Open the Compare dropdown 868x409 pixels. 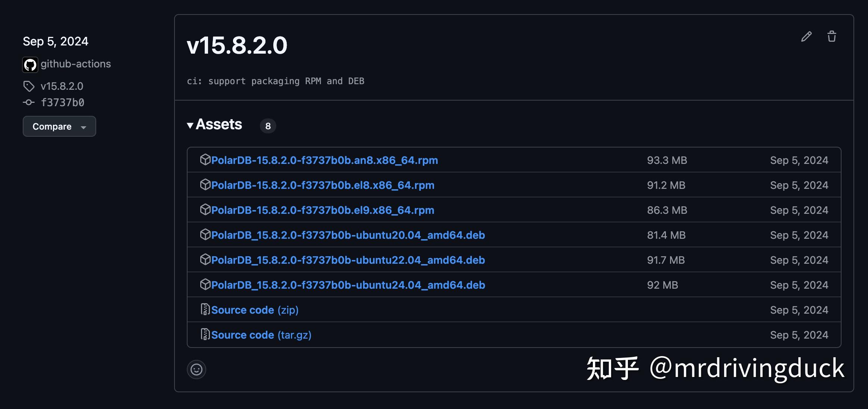pos(52,126)
